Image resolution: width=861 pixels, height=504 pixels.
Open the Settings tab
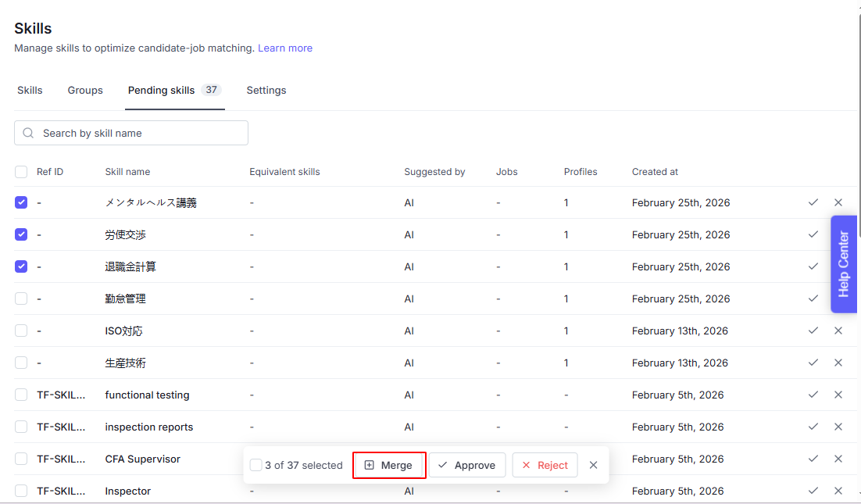[266, 91]
